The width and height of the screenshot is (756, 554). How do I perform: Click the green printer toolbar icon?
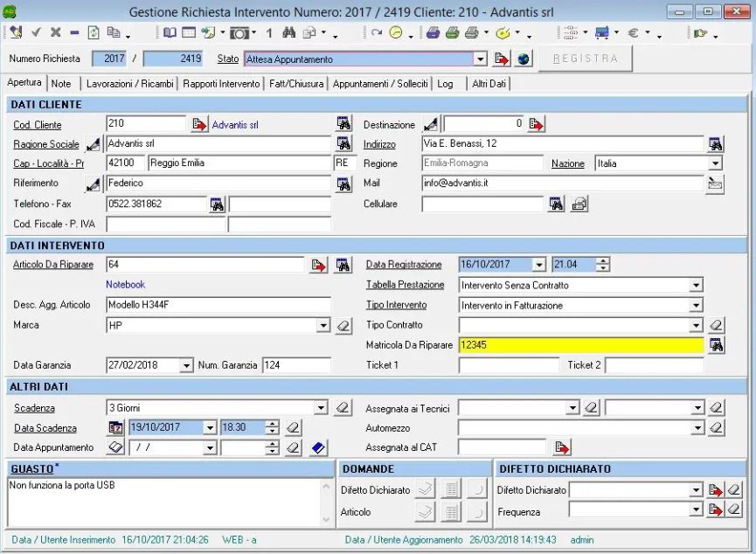[452, 33]
